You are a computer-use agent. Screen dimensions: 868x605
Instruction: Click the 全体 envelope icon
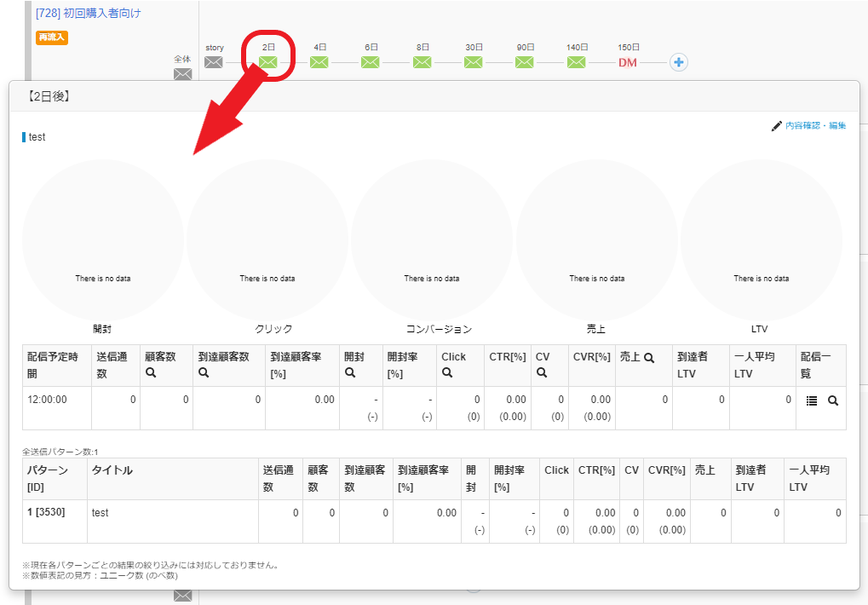tap(183, 74)
